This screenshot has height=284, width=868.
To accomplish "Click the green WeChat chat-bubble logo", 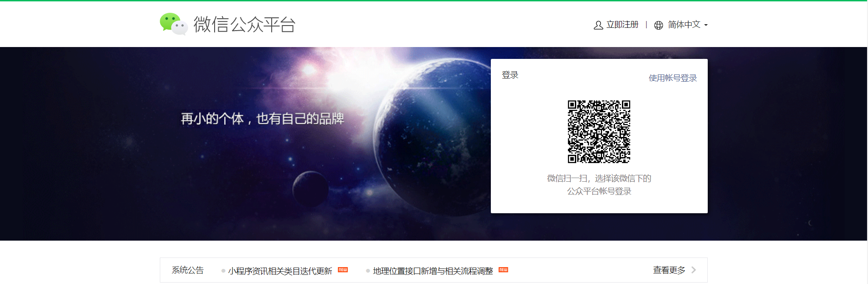I will [173, 24].
